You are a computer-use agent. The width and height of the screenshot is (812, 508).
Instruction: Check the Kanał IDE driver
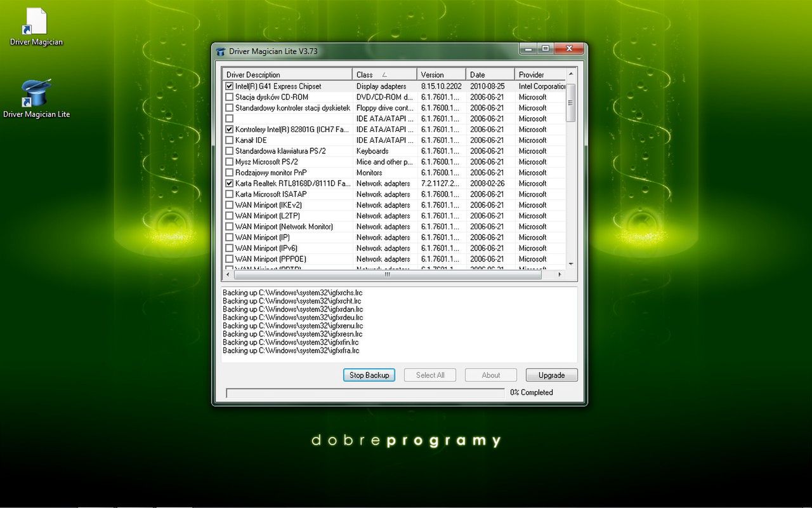tap(230, 140)
